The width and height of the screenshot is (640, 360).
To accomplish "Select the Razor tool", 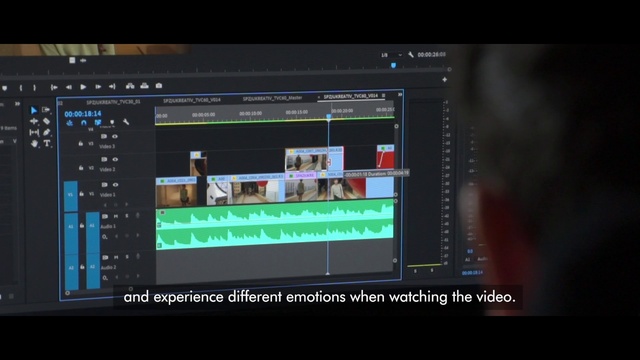I will (x=46, y=121).
